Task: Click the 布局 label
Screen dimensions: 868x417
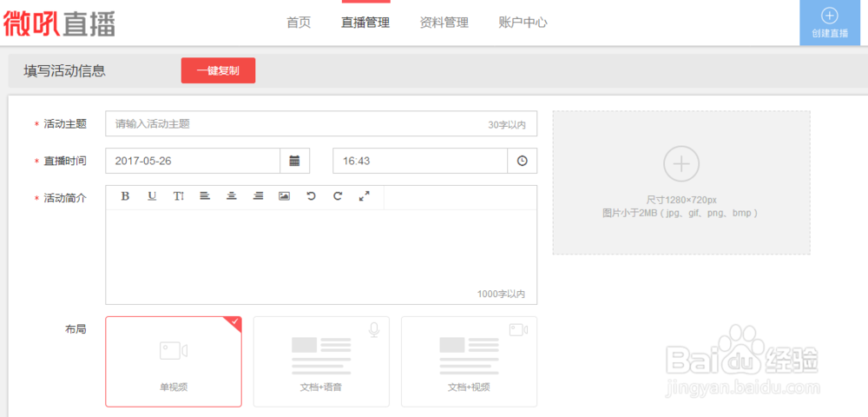Action: coord(76,329)
